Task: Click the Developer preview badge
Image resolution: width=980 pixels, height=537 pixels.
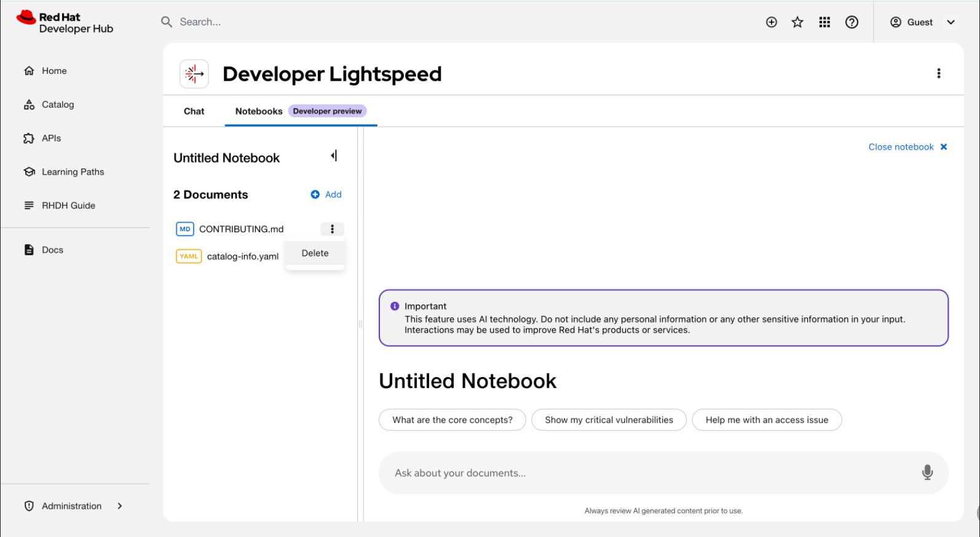Action: (x=327, y=111)
